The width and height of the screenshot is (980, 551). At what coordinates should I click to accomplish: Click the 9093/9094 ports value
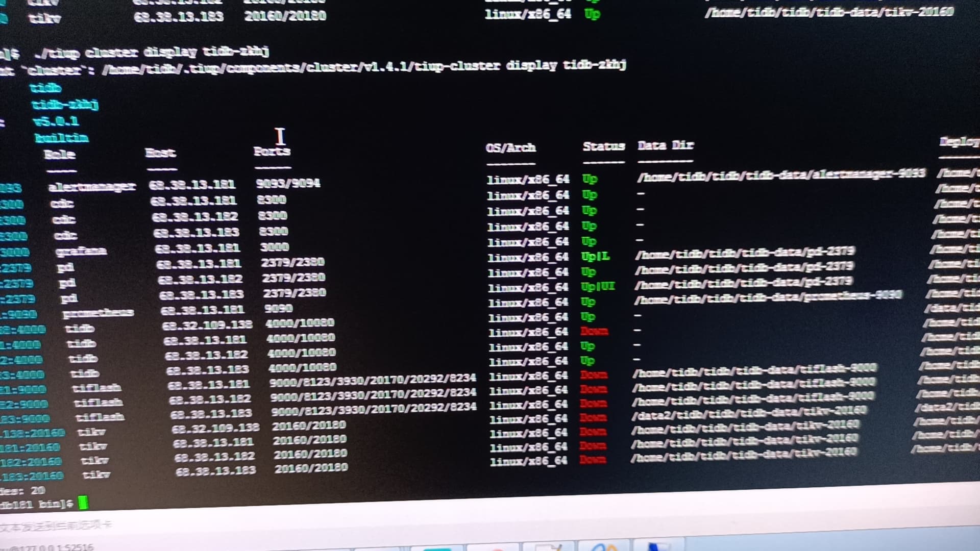coord(288,183)
